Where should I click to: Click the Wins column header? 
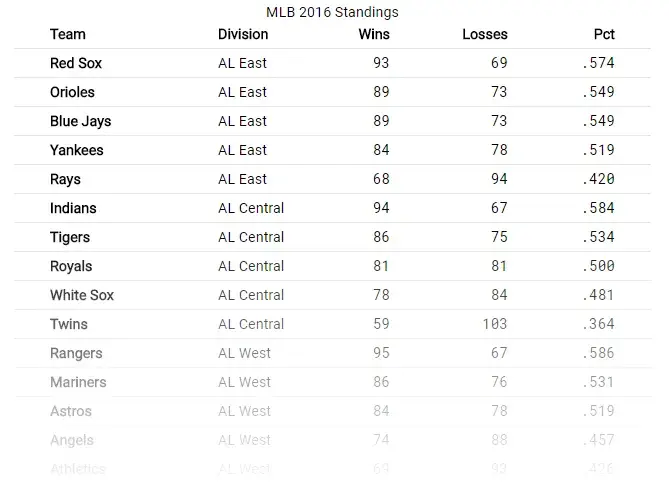click(x=374, y=34)
